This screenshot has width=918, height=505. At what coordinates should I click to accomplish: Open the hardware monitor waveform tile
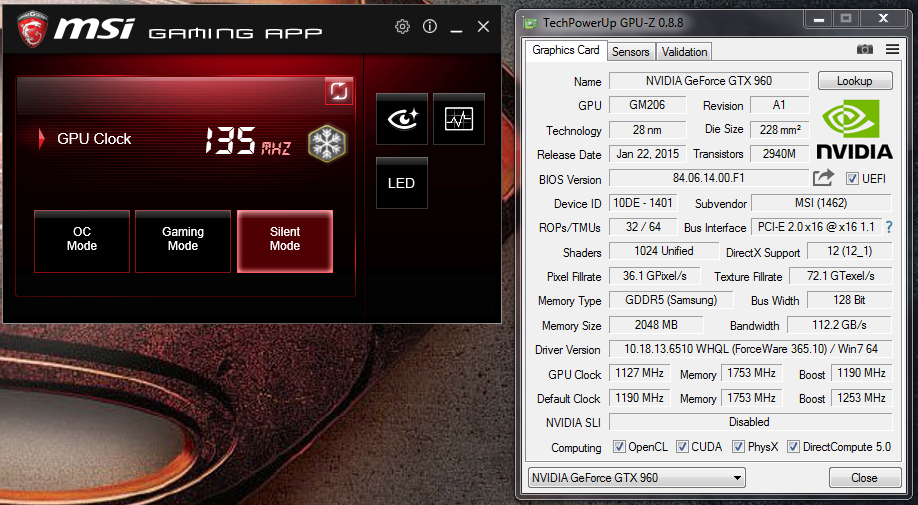459,119
